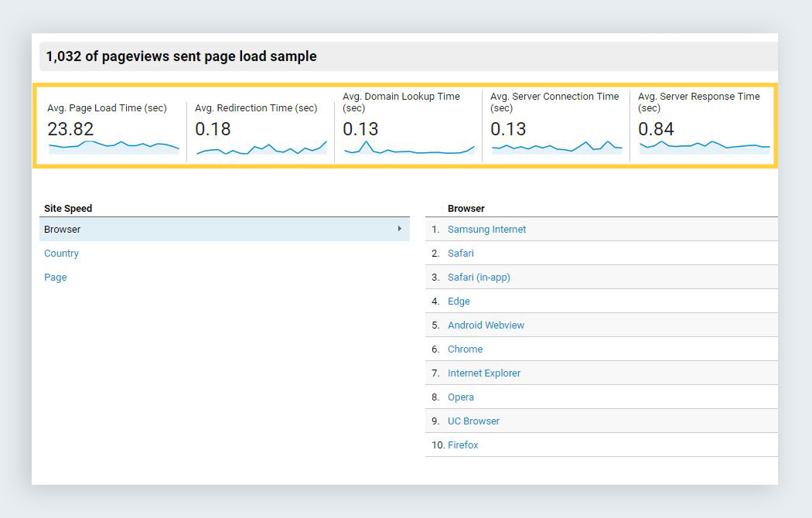This screenshot has width=812, height=518.
Task: Click the 23.82 page load value
Action: (70, 129)
